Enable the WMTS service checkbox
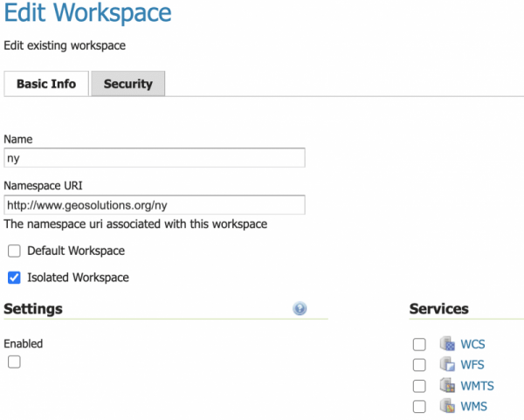524x420 pixels. 419,386
